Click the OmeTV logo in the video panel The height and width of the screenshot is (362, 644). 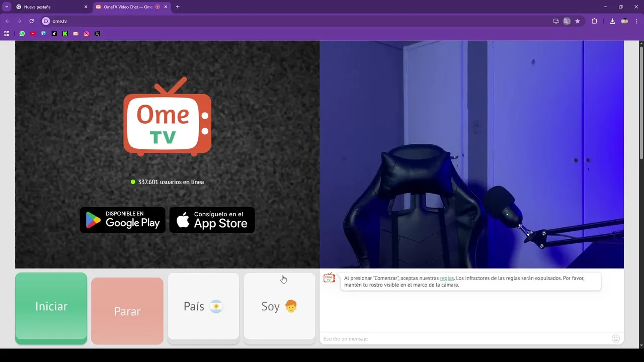point(168,116)
